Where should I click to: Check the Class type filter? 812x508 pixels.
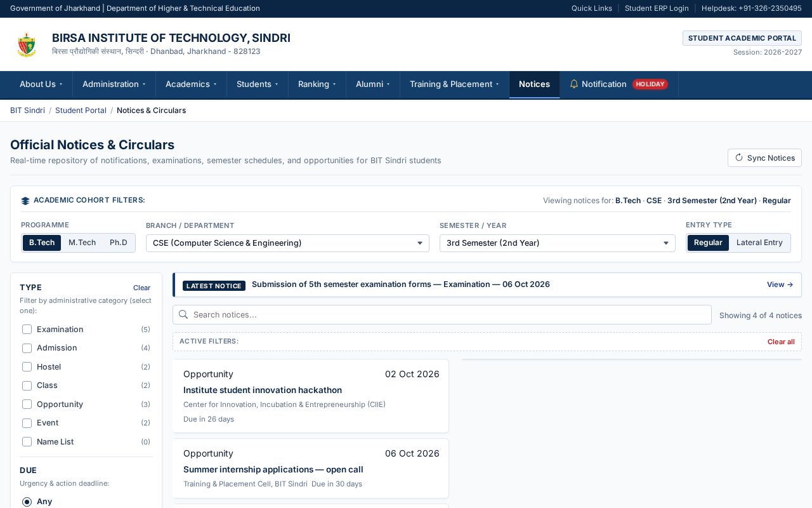click(27, 385)
